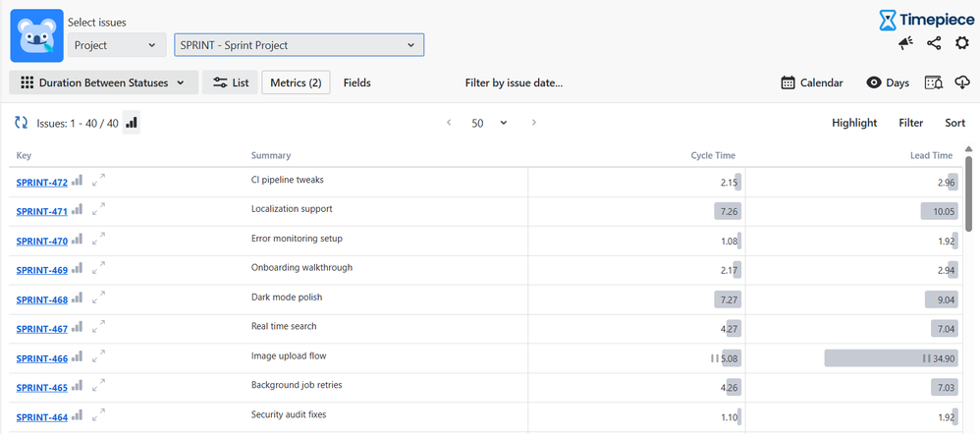Viewport: 980px width, 434px height.
Task: Open the Highlight menu
Action: tap(854, 123)
